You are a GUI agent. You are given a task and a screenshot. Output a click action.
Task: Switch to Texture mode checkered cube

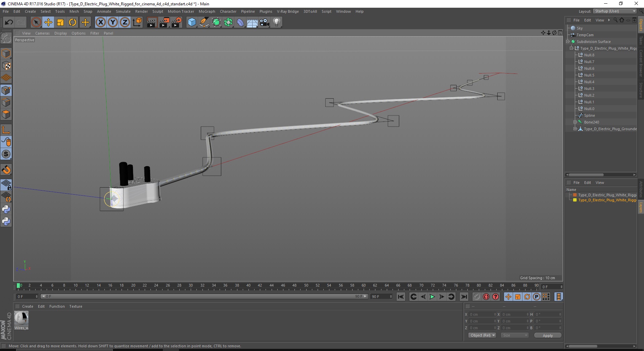click(x=6, y=66)
